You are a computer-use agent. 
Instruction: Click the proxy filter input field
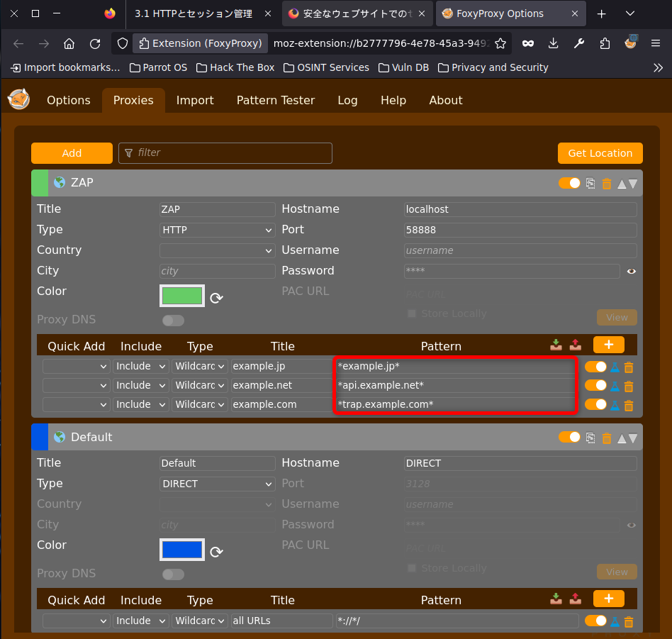(x=225, y=153)
